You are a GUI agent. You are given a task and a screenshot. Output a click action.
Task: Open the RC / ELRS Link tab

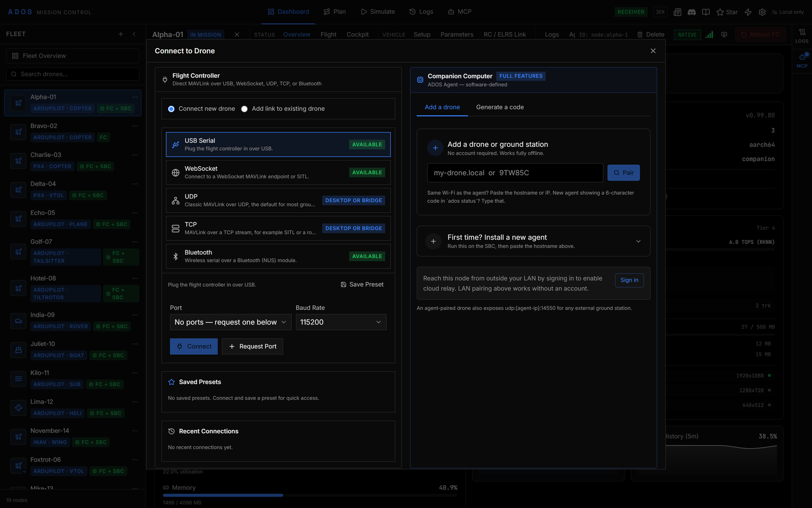click(505, 35)
